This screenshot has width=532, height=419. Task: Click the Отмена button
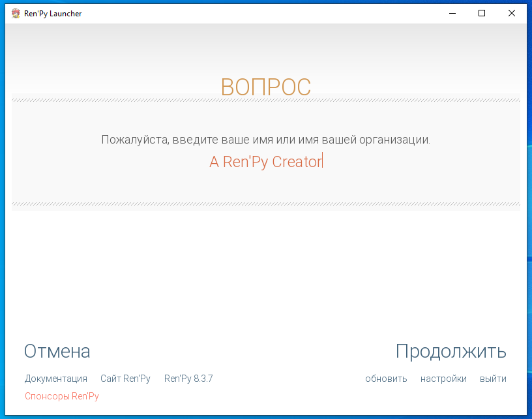(x=57, y=351)
